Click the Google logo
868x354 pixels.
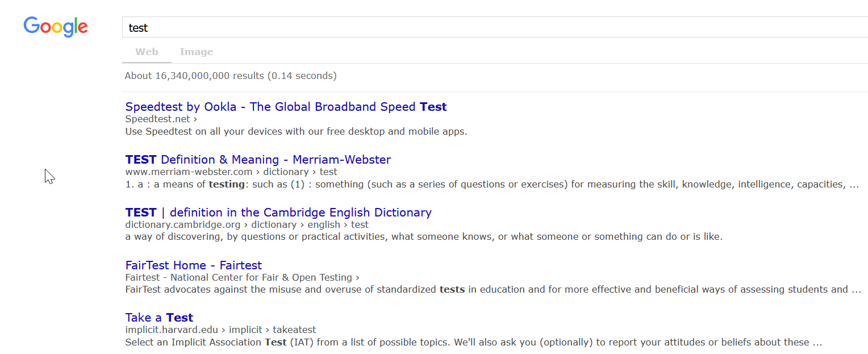click(56, 27)
